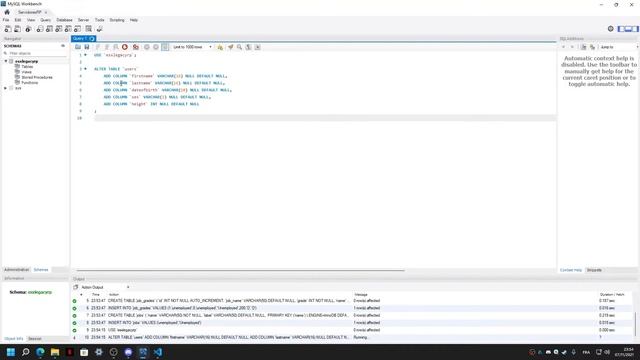Screen dimensions: 640x360
Task: Reconnect to DBMS from main toolbar
Action: [x=99, y=29]
